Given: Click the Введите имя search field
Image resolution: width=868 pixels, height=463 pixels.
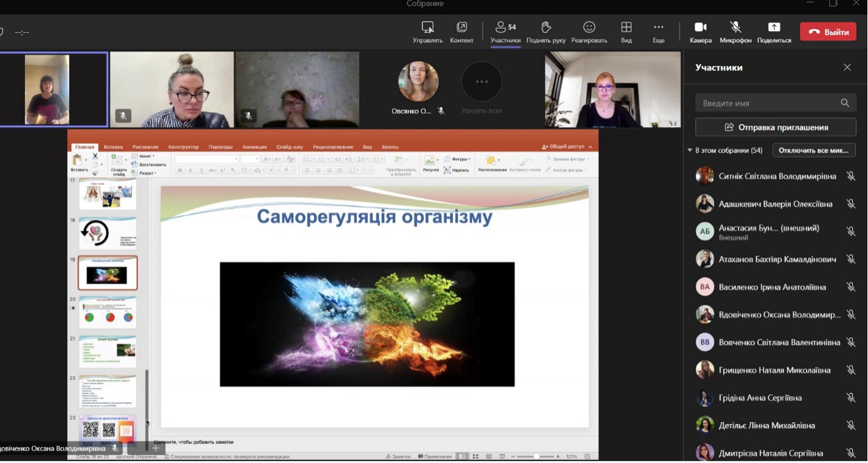Looking at the screenshot, I should click(768, 103).
